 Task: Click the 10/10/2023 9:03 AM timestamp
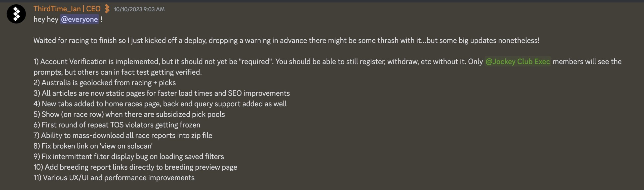(x=139, y=9)
